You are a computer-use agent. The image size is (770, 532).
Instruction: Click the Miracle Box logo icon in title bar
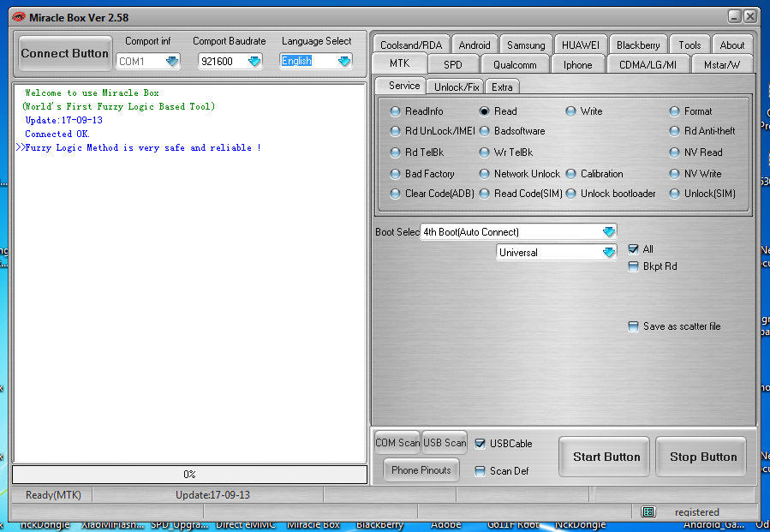pyautogui.click(x=19, y=17)
